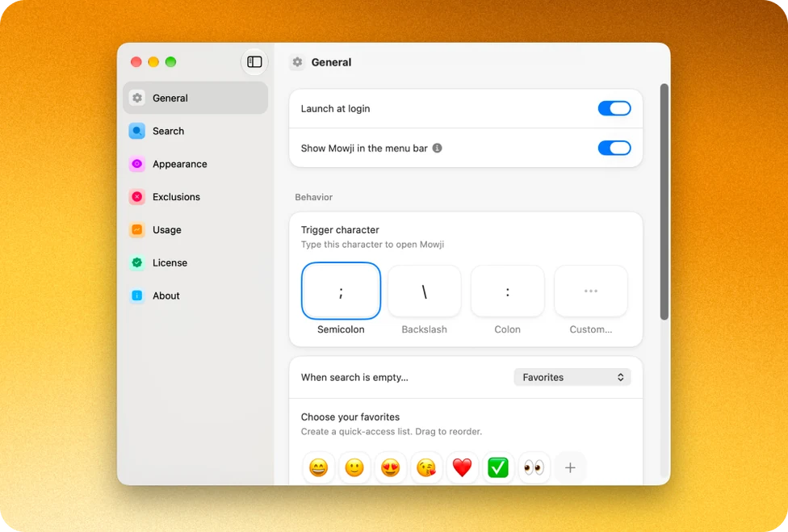Select the kissing face favorite emoji
This screenshot has width=788, height=532.
tap(426, 467)
